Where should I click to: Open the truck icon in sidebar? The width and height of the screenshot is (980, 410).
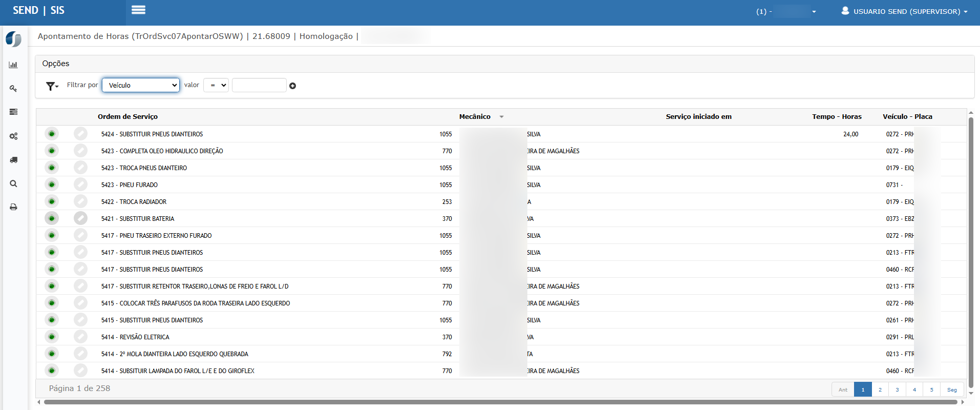click(x=13, y=160)
